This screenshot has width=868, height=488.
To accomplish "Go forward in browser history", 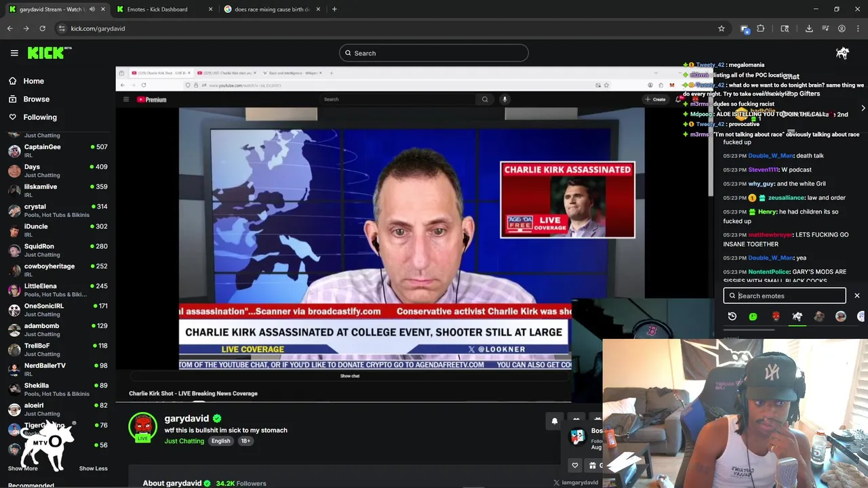I will pyautogui.click(x=26, y=28).
